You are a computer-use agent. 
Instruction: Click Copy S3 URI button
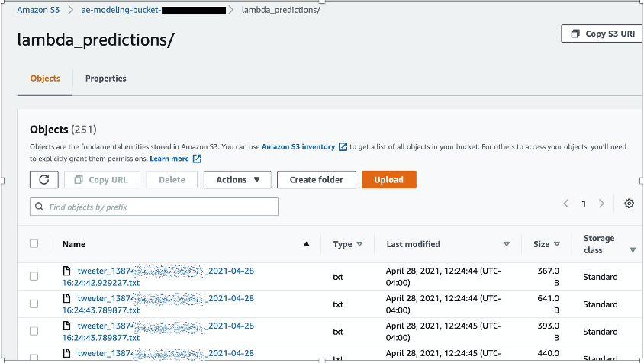coord(602,34)
